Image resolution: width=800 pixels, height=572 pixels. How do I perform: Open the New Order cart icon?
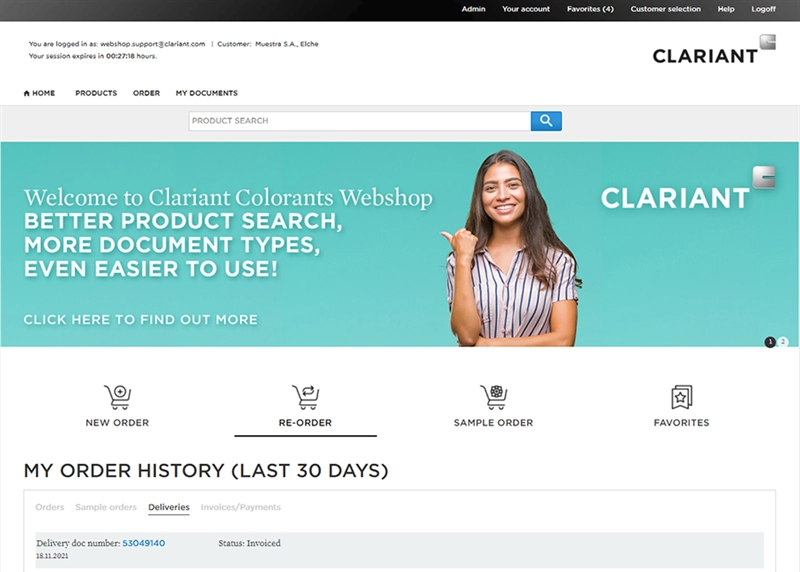point(117,396)
